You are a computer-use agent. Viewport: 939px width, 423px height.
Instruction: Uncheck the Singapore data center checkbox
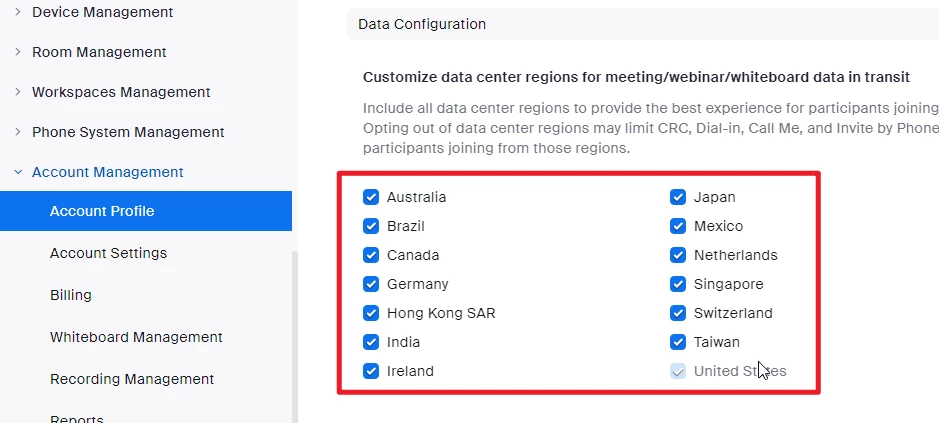[x=678, y=284]
